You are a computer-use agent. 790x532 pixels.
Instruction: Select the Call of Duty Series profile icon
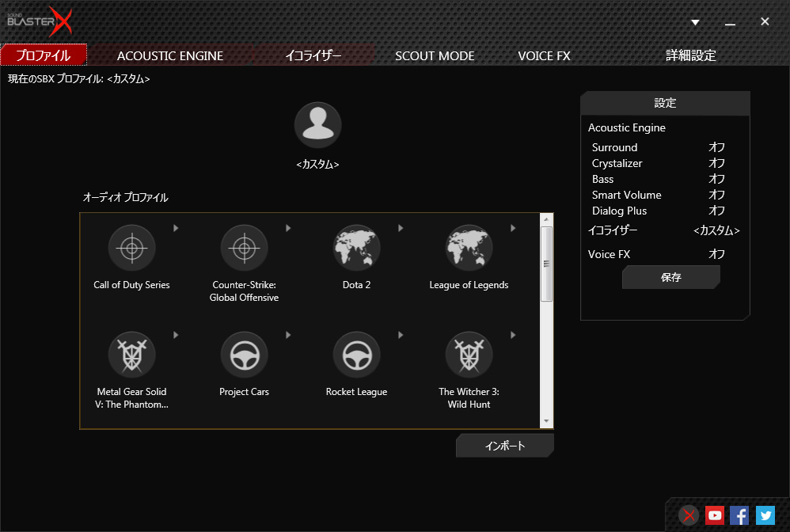(x=131, y=248)
